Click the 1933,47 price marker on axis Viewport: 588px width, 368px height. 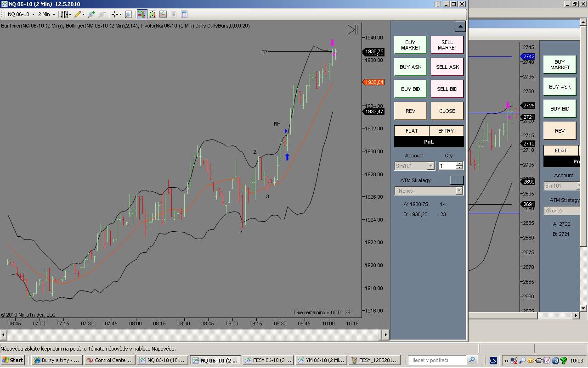click(x=373, y=112)
